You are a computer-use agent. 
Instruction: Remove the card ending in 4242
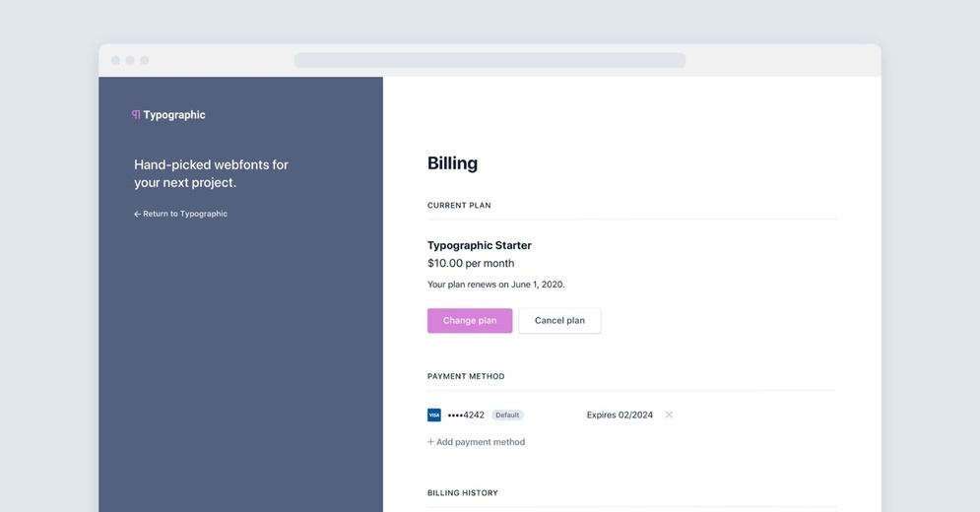[669, 415]
